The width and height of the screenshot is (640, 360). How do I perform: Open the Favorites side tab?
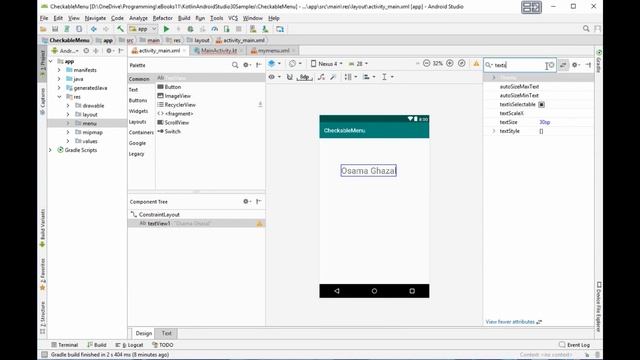[42, 274]
